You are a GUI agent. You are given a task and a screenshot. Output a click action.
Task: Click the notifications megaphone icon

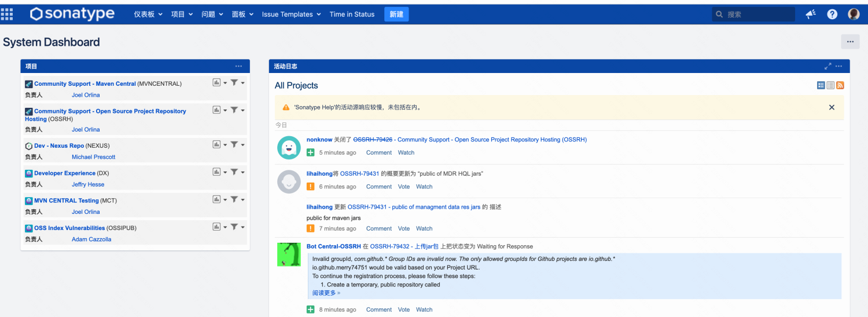pyautogui.click(x=811, y=14)
